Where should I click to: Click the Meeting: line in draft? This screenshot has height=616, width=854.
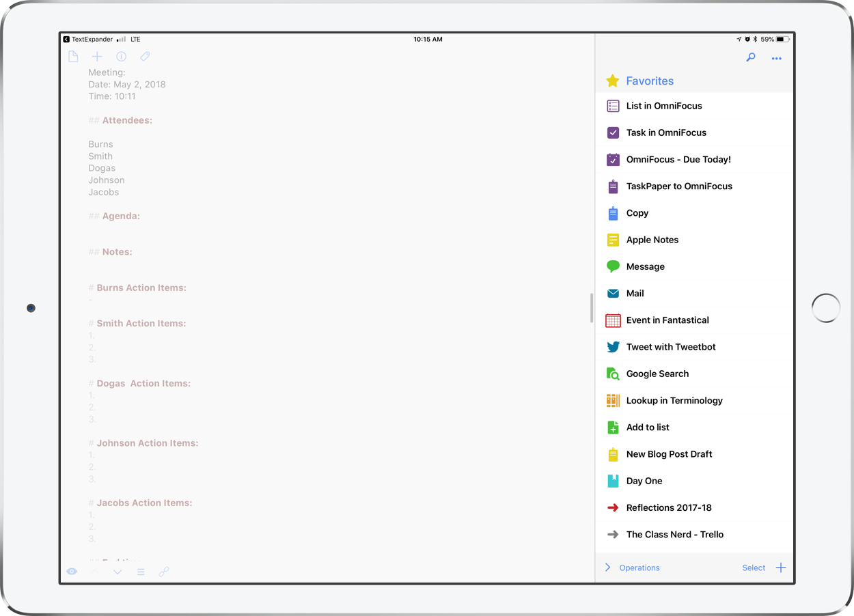107,72
